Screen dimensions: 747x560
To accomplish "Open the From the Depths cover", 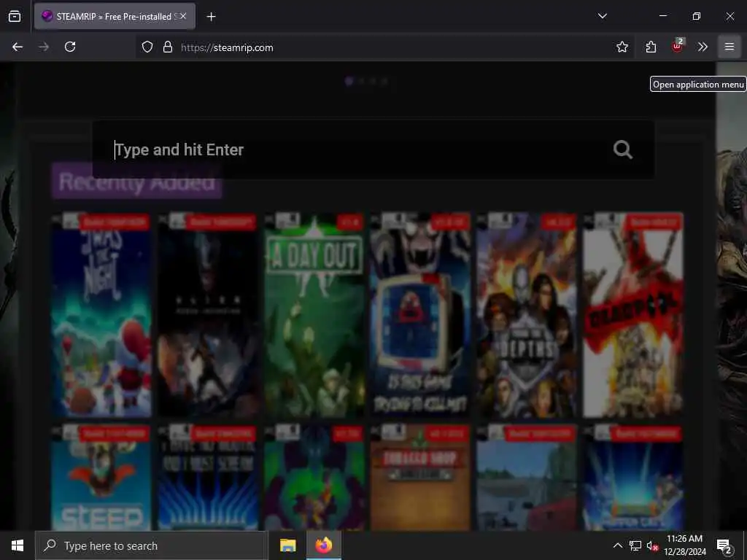I will coord(527,315).
